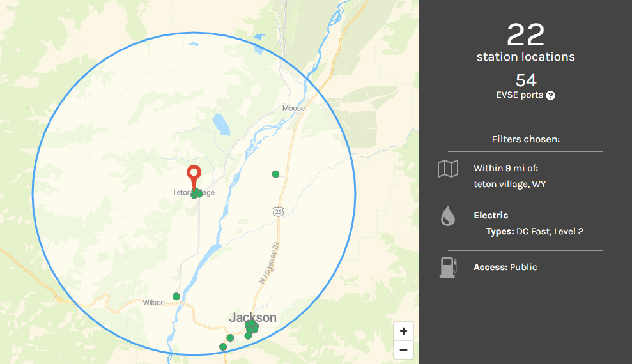Select the green station dot beside Highway 26

tap(275, 174)
